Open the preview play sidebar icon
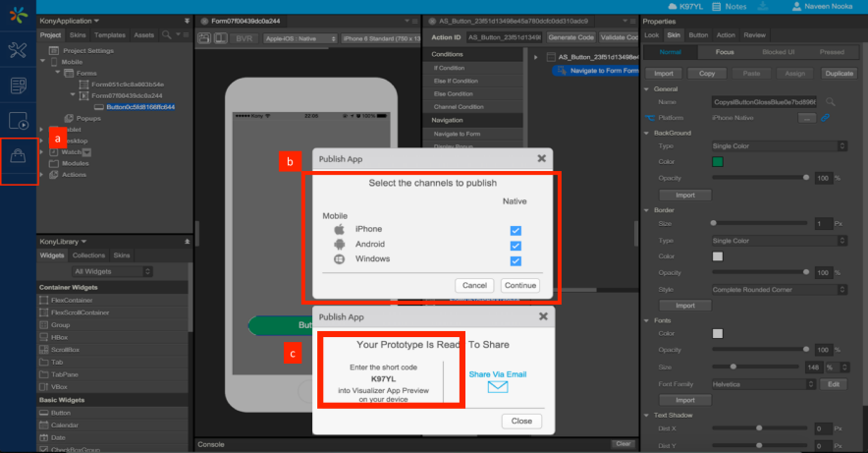Screen dimensions: 868x453 [18, 121]
